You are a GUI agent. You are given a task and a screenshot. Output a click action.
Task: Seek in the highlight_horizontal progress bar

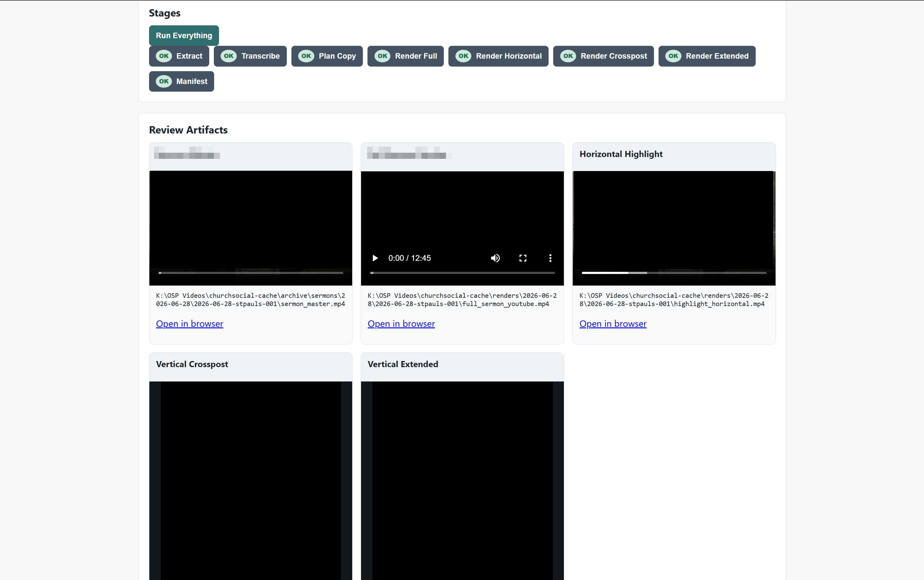(674, 273)
